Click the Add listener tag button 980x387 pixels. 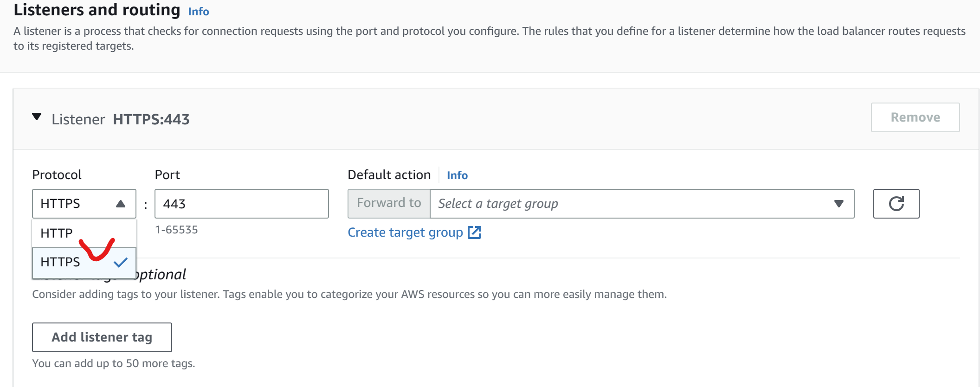coord(102,337)
